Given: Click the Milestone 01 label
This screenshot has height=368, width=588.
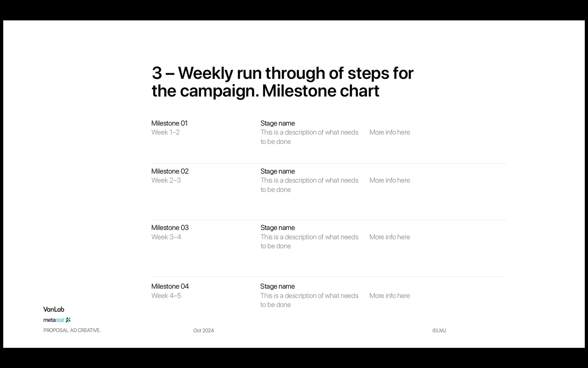Looking at the screenshot, I should pos(169,123).
